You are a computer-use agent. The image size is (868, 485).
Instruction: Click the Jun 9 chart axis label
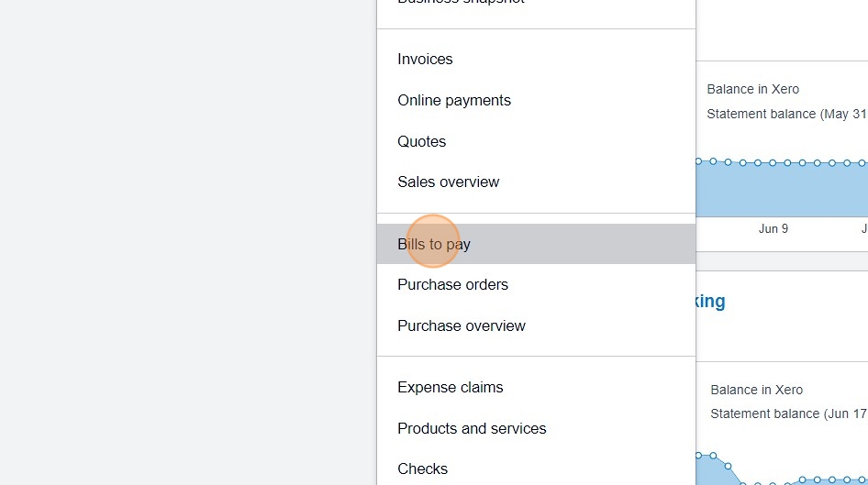[773, 228]
